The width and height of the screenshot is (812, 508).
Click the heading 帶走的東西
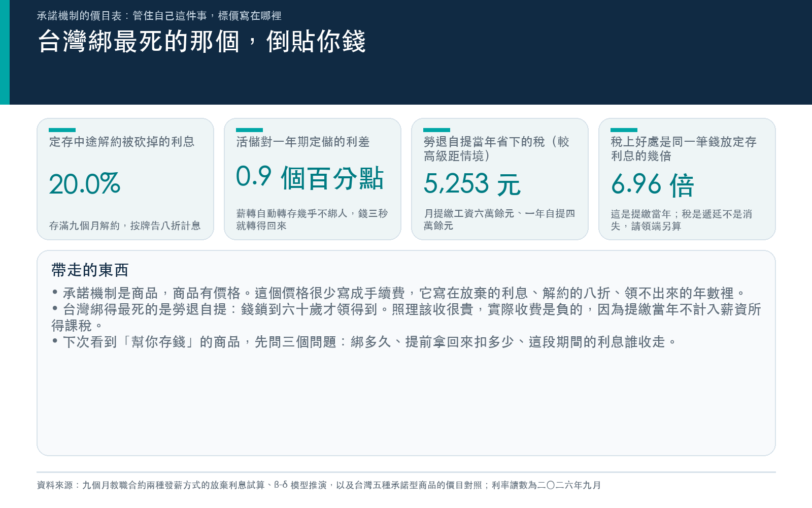(x=90, y=270)
